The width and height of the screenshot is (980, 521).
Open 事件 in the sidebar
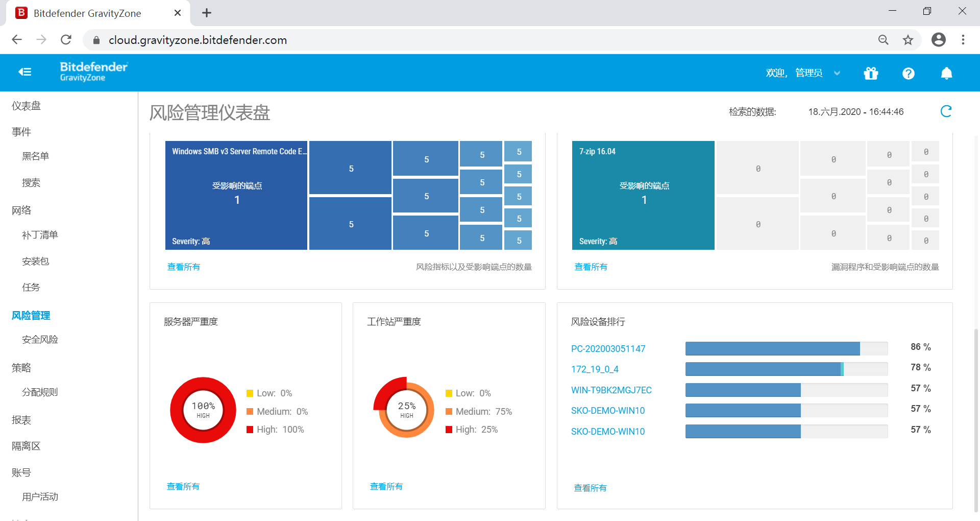tap(21, 132)
